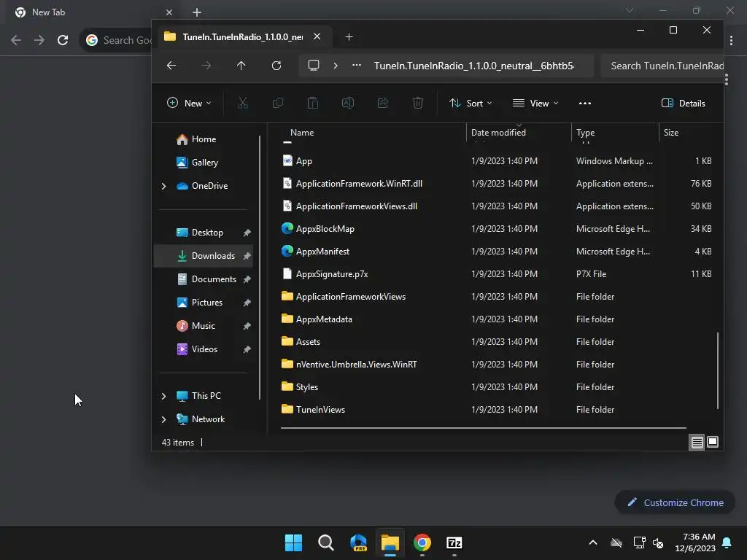Sort by Size column header
This screenshot has width=747, height=560.
[671, 133]
